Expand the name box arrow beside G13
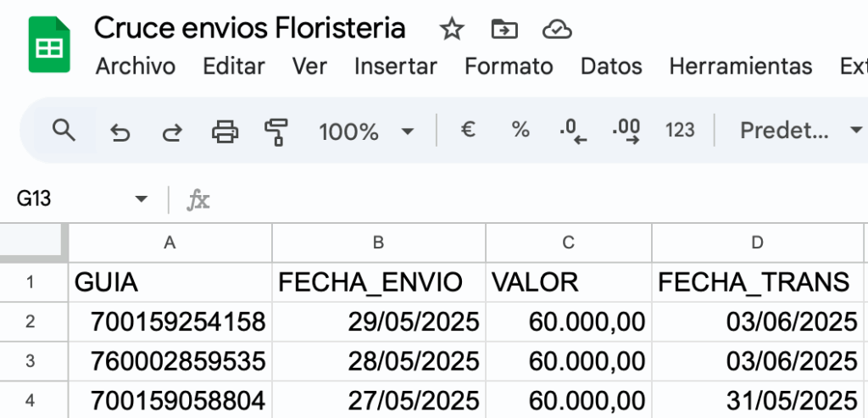 (142, 198)
